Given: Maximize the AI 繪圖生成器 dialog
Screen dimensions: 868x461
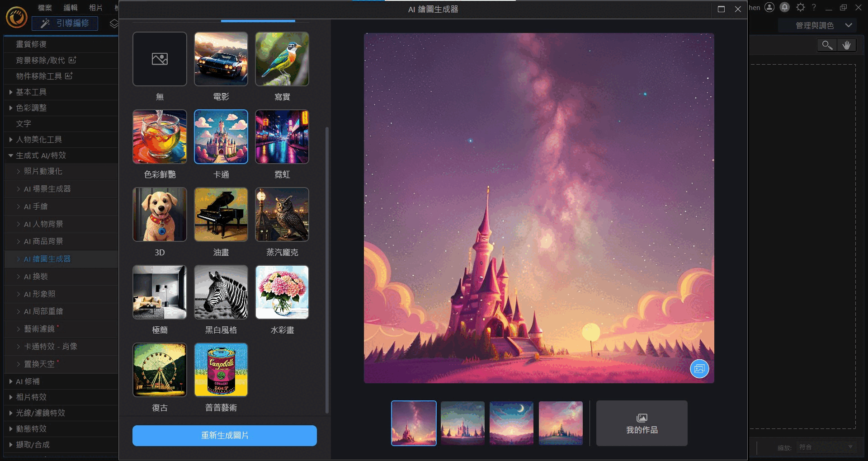Looking at the screenshot, I should coord(721,9).
